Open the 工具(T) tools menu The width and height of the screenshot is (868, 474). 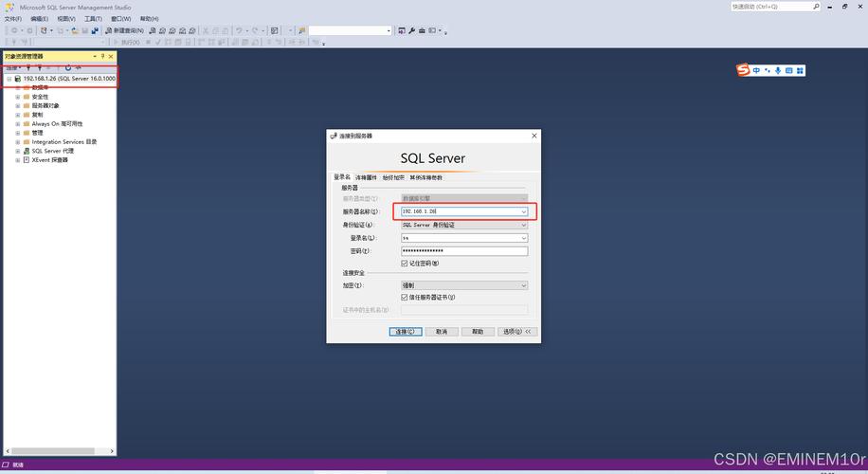pyautogui.click(x=93, y=18)
